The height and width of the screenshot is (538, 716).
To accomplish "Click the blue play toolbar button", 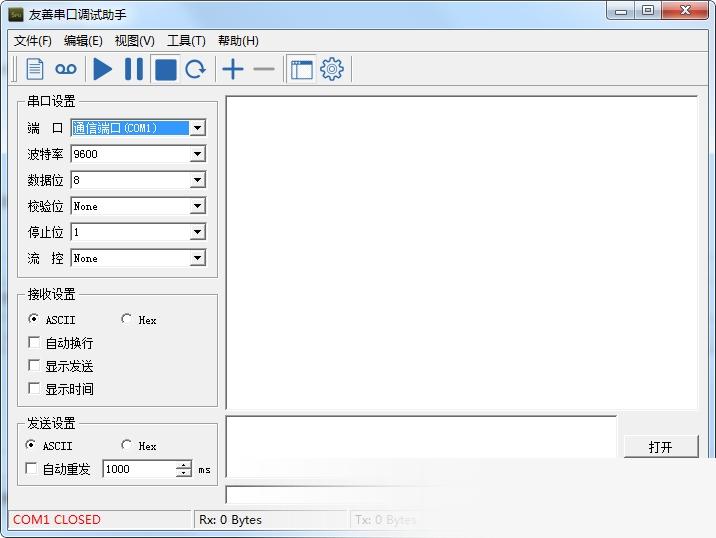I will (102, 69).
